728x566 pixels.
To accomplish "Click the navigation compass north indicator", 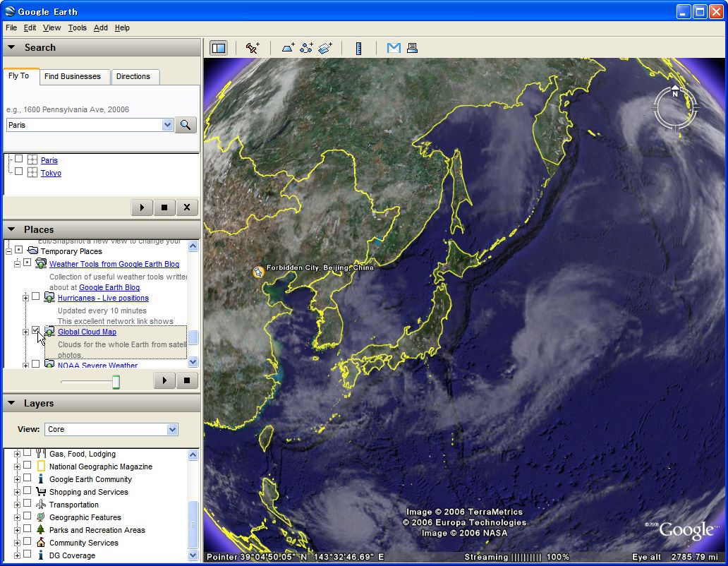I will click(675, 92).
